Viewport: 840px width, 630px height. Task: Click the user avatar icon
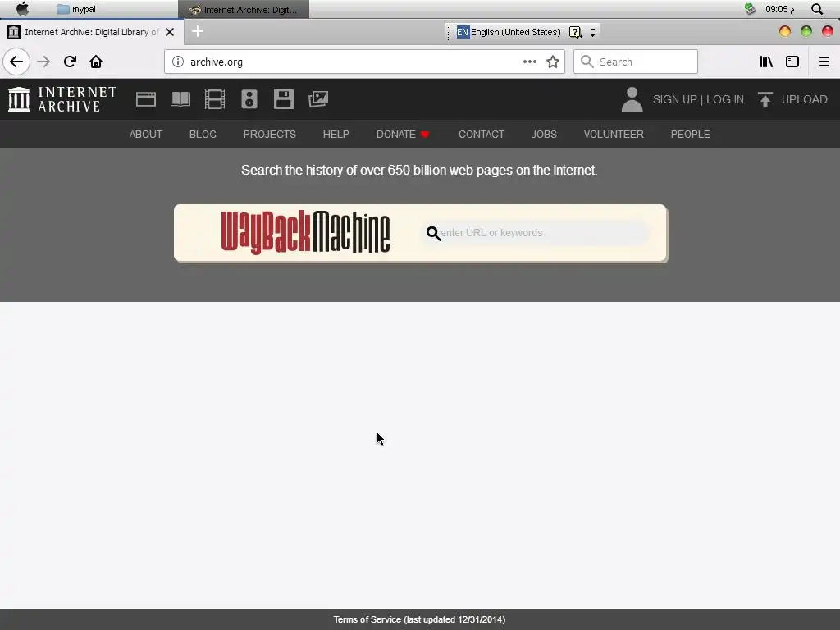coord(632,99)
